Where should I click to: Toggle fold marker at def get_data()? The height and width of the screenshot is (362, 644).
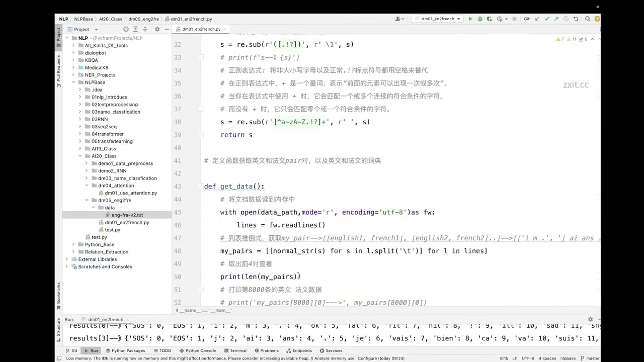201,187
